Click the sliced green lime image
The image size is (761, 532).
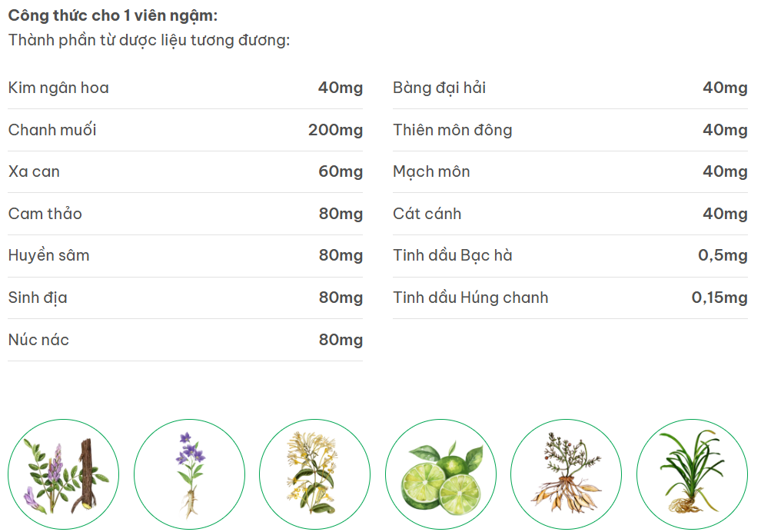440,474
